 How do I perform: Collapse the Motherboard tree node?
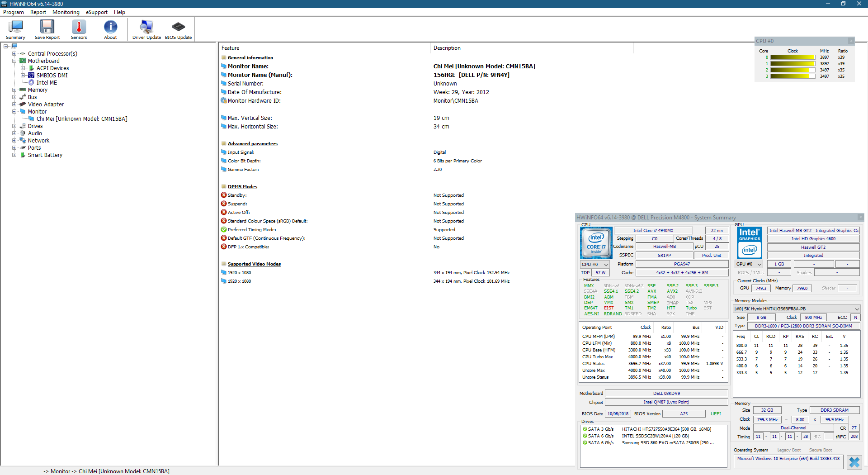click(x=14, y=61)
